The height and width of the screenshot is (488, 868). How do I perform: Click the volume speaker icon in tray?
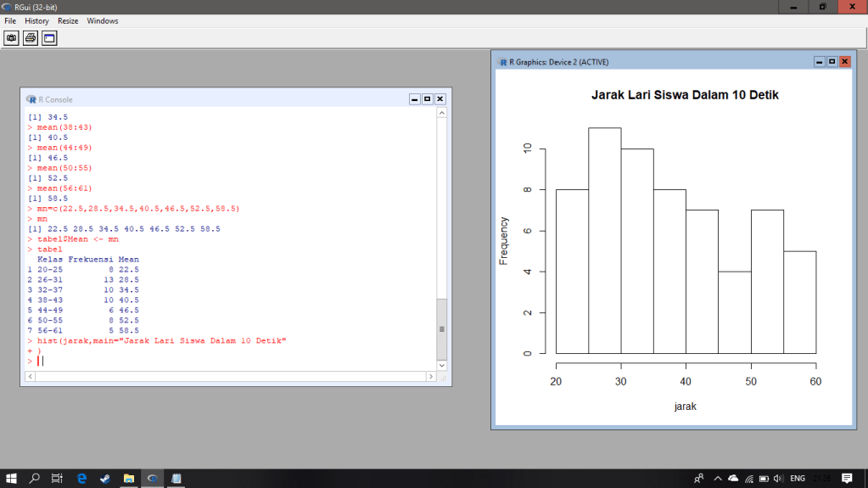777,479
